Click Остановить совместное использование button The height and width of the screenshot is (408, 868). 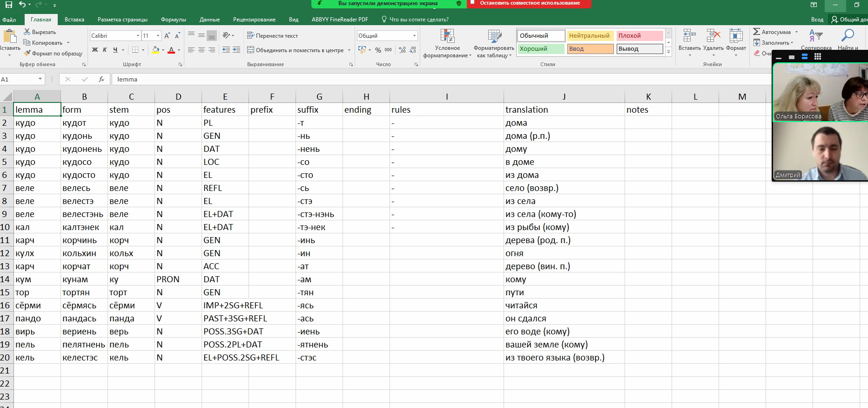tap(529, 3)
